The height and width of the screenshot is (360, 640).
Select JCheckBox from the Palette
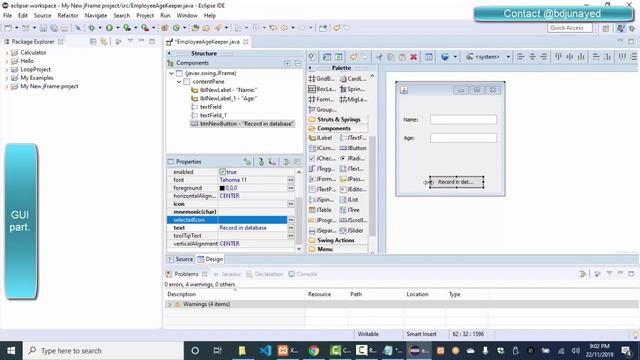click(322, 158)
